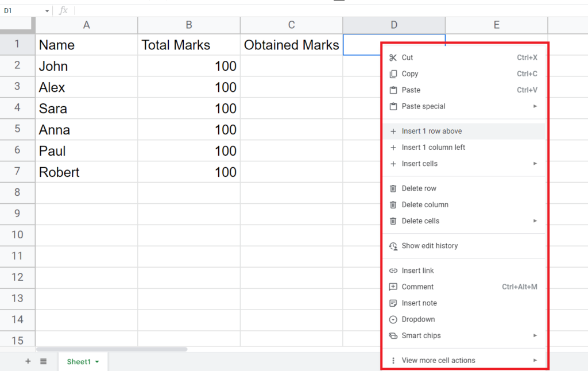This screenshot has width=588, height=371.
Task: Select column E header
Action: click(x=497, y=25)
